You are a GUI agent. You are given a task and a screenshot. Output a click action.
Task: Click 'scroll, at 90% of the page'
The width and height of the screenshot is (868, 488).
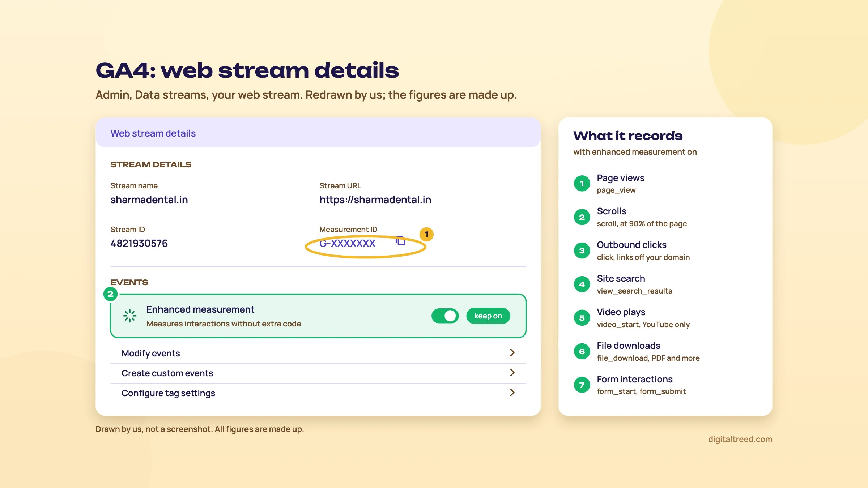[642, 224]
